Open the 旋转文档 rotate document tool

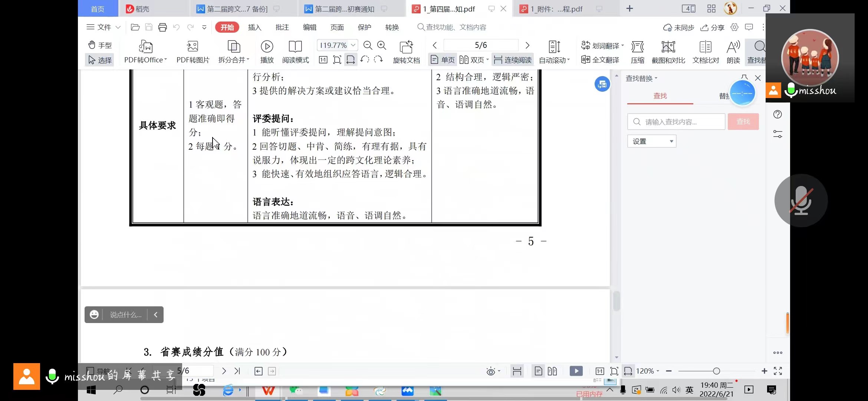coord(406,47)
